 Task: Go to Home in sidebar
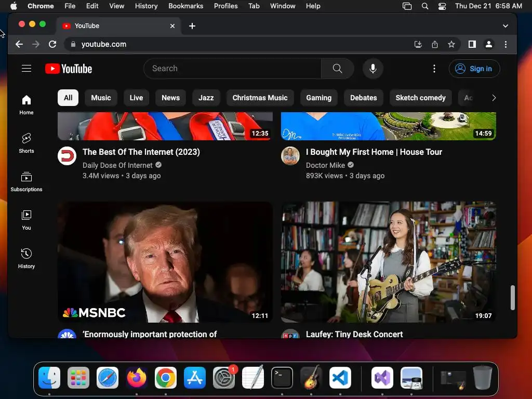pos(26,105)
